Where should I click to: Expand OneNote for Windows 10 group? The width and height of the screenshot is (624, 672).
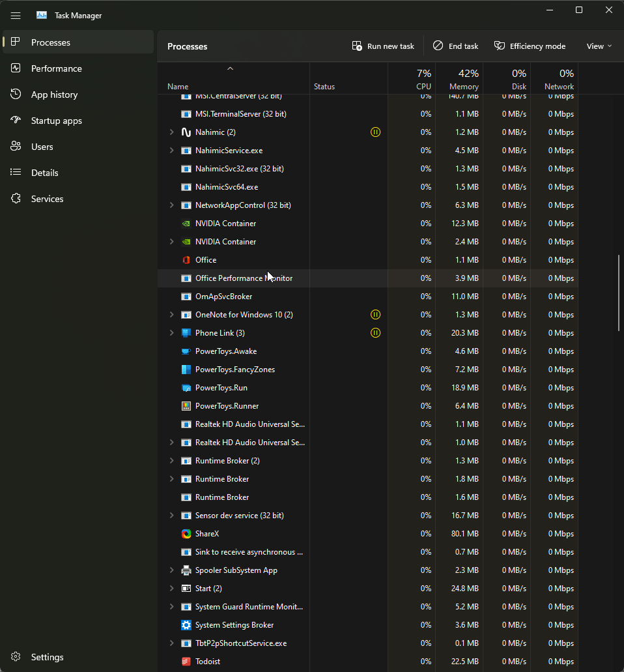click(x=172, y=315)
